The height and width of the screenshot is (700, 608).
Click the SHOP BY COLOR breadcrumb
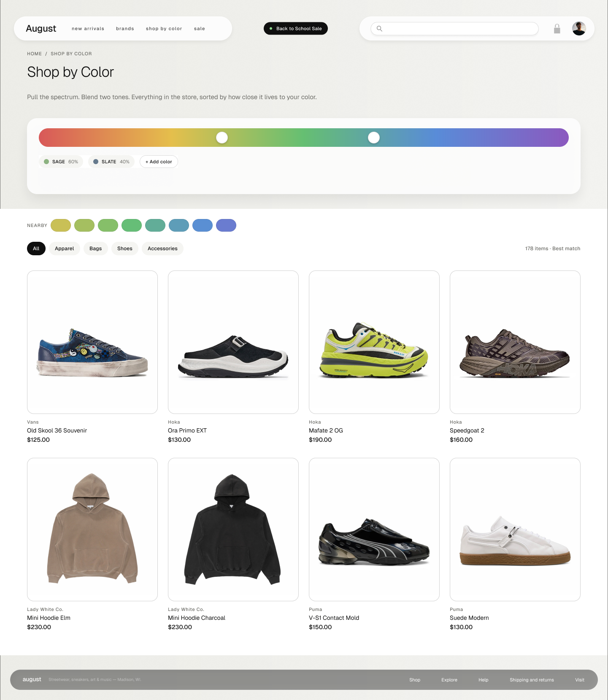71,54
